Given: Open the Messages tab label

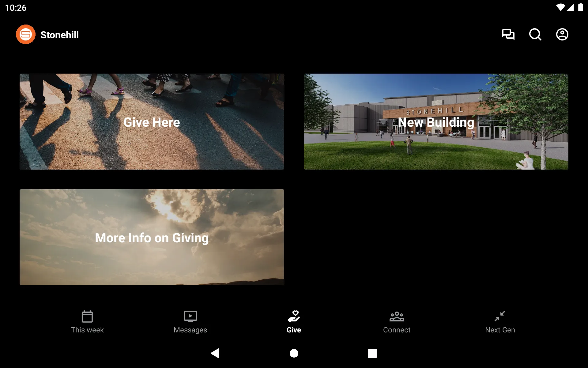Looking at the screenshot, I should click(x=190, y=330).
